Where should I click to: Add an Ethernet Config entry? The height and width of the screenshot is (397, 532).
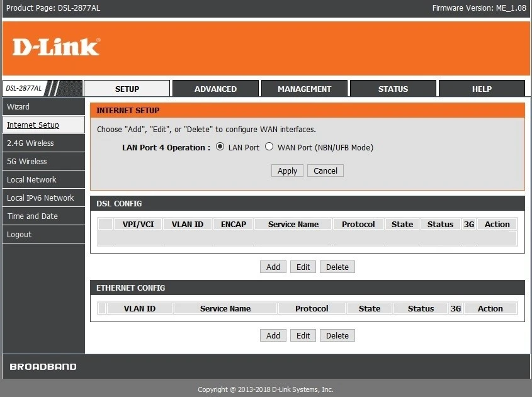pyautogui.click(x=273, y=335)
